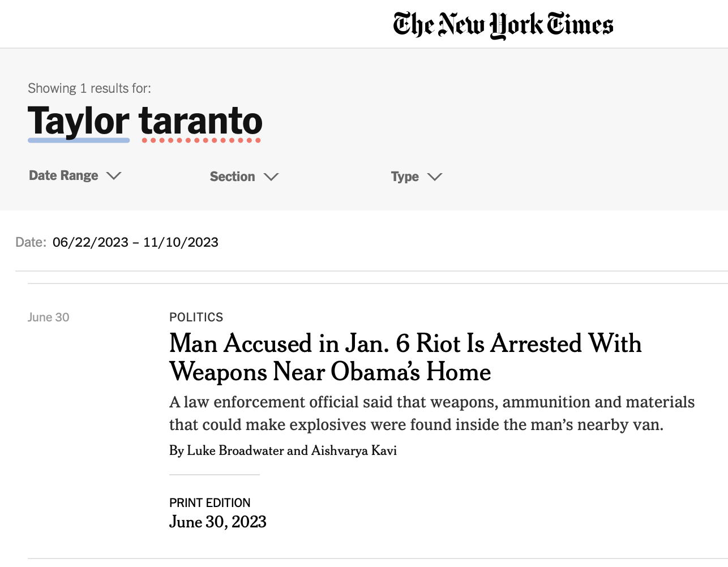
Task: Click the chevron next to Type
Action: (x=435, y=177)
